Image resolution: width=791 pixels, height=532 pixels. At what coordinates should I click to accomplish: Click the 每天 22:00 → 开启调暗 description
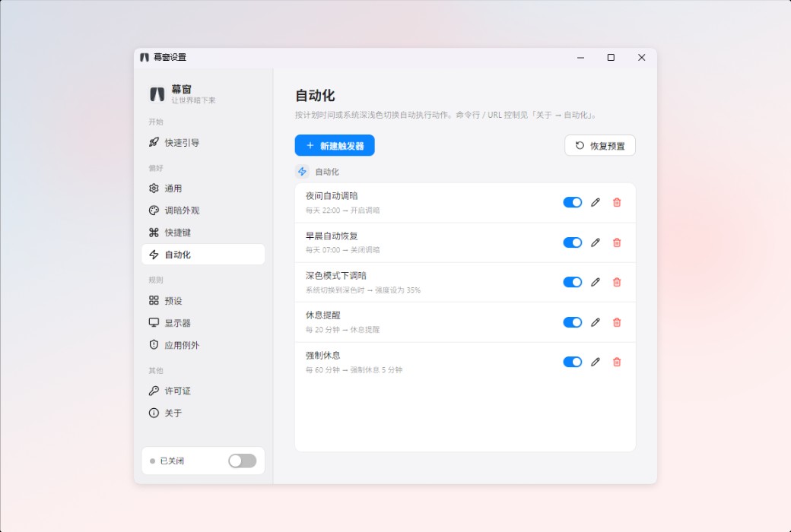tap(342, 211)
